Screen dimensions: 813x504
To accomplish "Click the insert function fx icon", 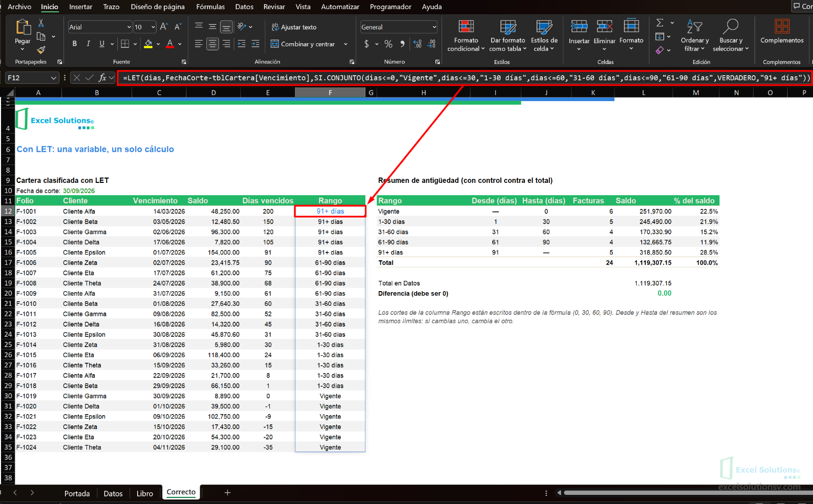I will pos(103,78).
